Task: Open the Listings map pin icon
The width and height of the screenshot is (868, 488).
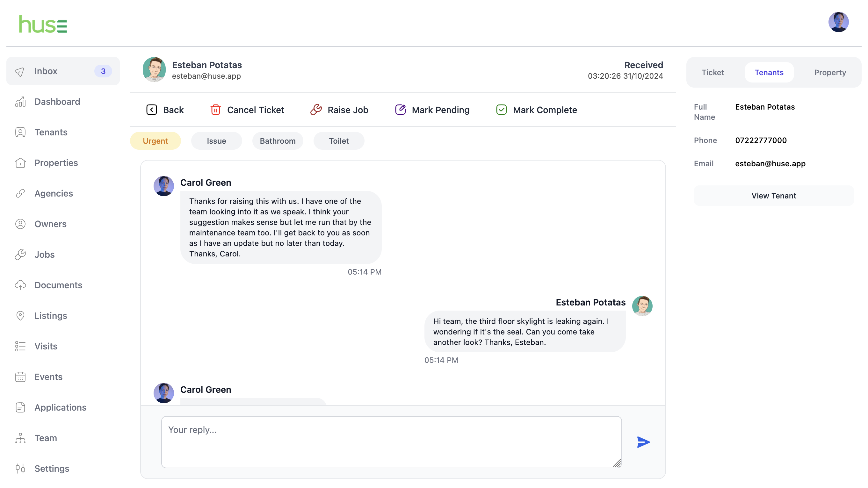Action: click(x=20, y=316)
